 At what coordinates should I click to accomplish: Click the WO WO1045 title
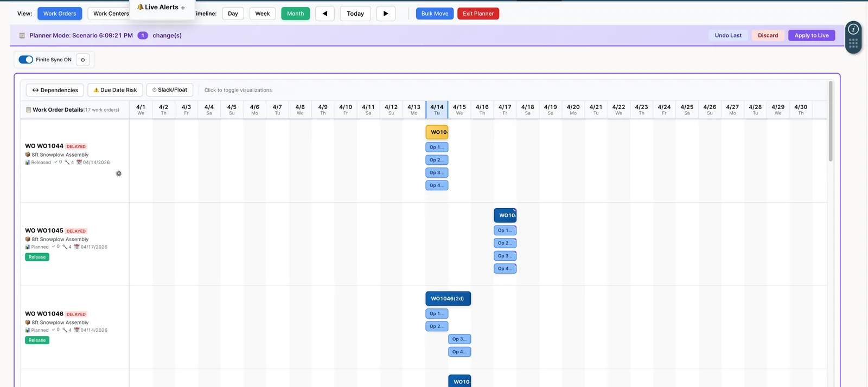click(44, 230)
